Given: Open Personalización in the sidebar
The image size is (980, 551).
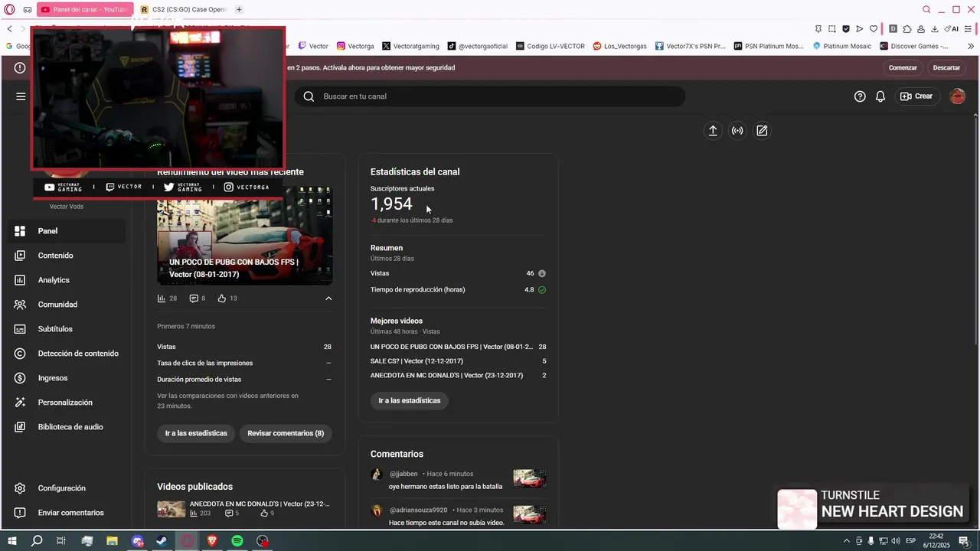Looking at the screenshot, I should click(67, 403).
